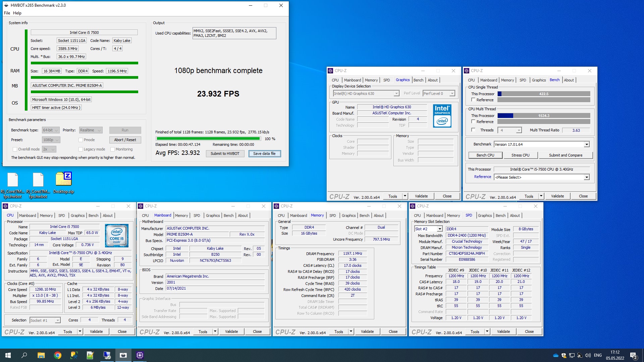Open the Priority Realtime dropdown

click(x=91, y=130)
